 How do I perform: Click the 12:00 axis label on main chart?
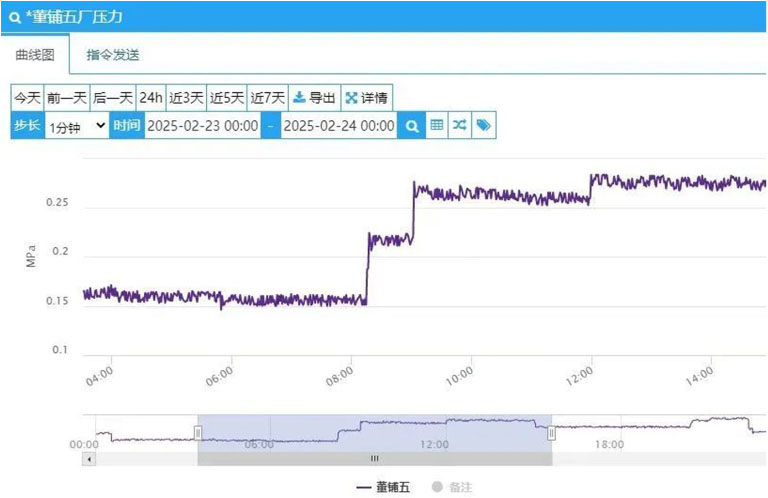tap(580, 377)
